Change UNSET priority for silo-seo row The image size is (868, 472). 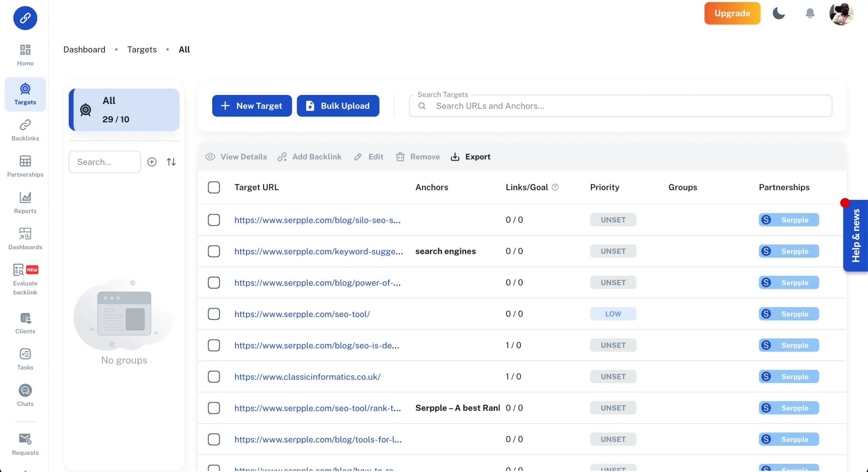click(x=613, y=220)
